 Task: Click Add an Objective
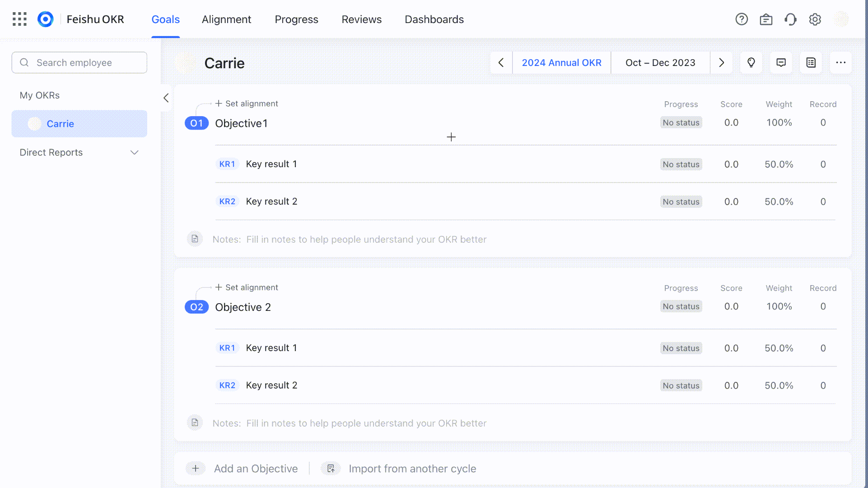(256, 469)
